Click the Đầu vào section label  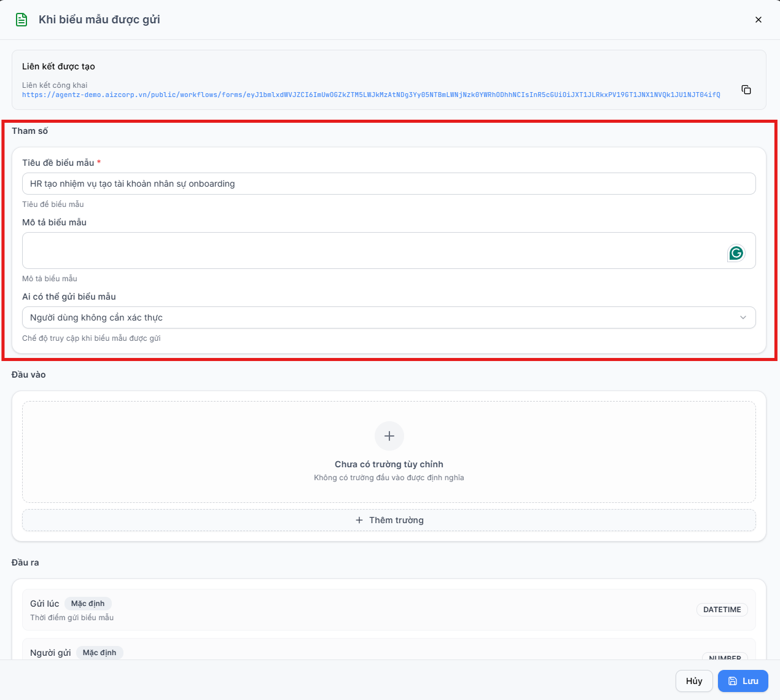pyautogui.click(x=29, y=375)
